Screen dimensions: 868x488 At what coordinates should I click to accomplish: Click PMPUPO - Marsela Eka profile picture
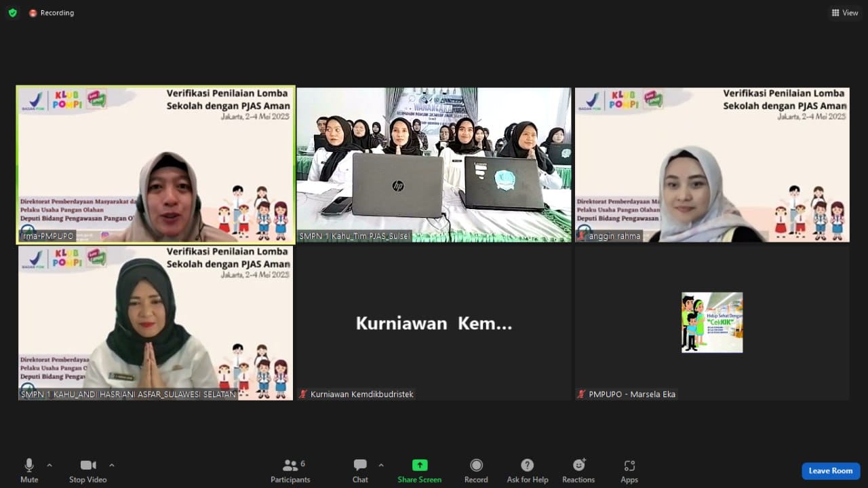712,322
